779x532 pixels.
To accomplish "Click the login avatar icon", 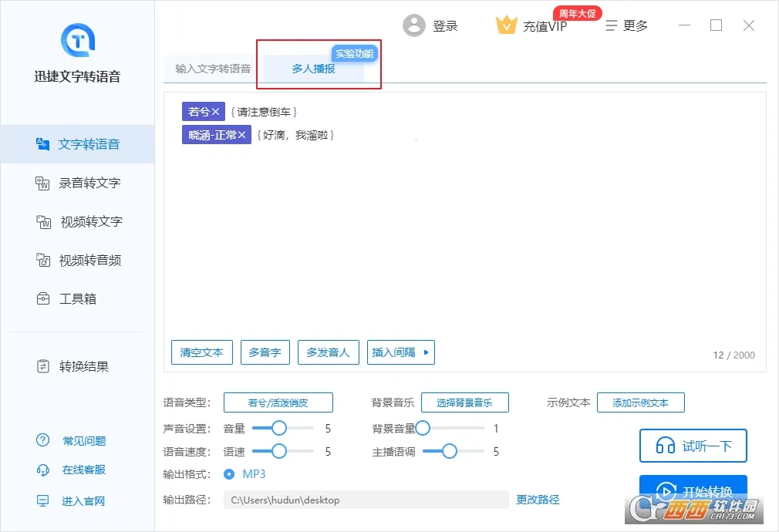I will [414, 25].
